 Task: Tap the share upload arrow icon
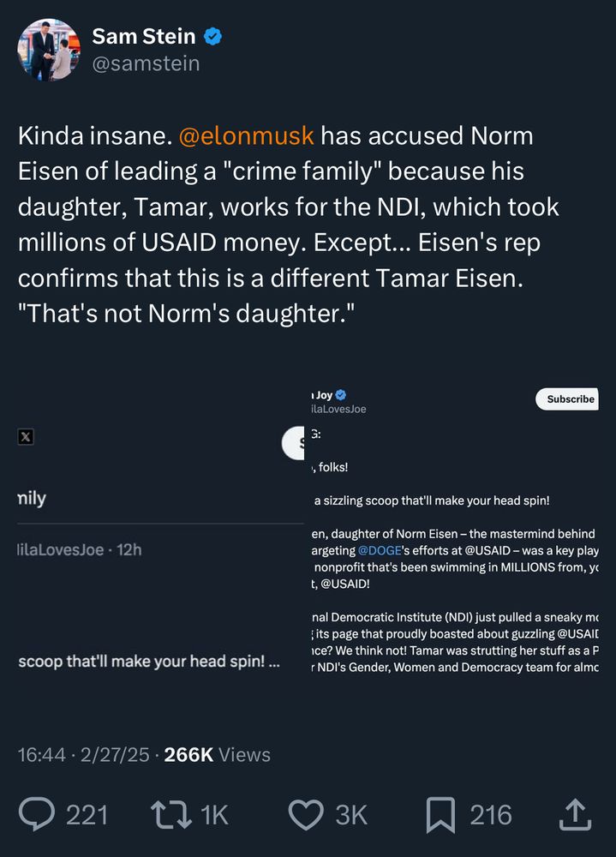coord(574,814)
